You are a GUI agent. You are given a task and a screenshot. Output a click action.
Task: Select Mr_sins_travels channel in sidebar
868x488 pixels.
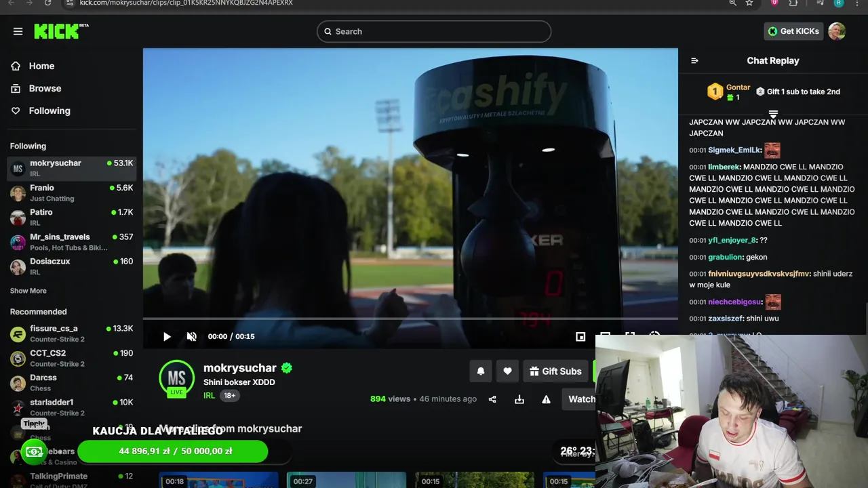[71, 242]
